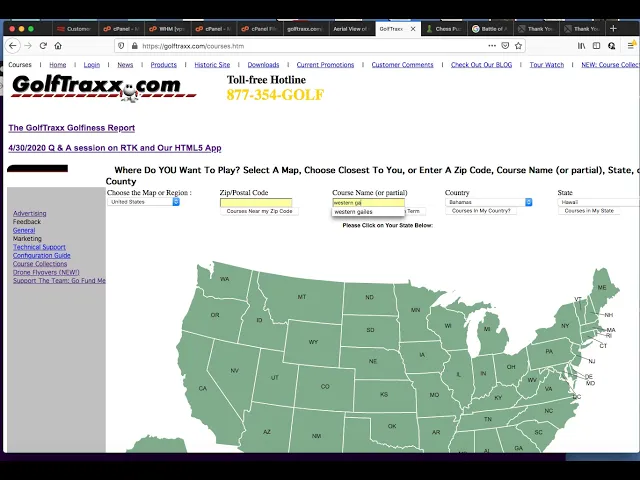Close the GolfTraxx tab

point(413,29)
